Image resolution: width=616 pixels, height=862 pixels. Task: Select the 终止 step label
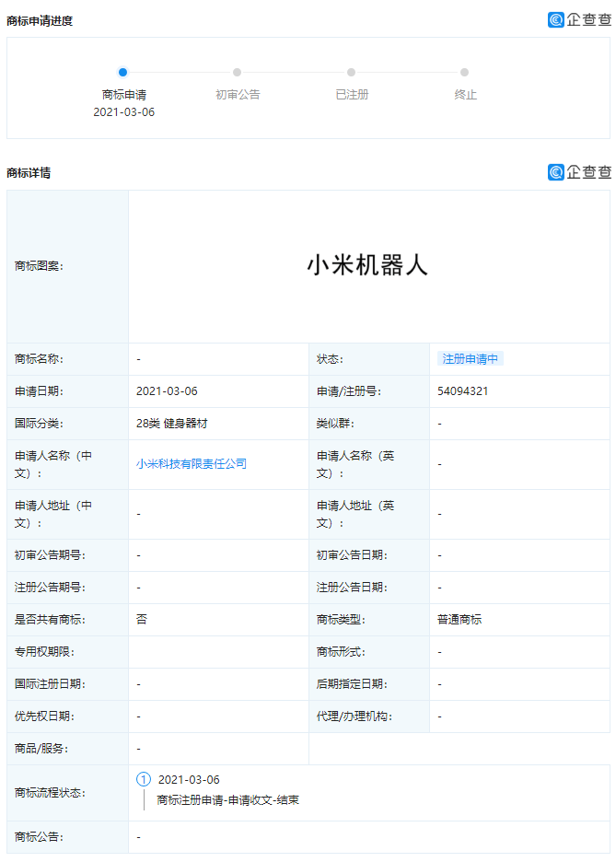pyautogui.click(x=465, y=94)
